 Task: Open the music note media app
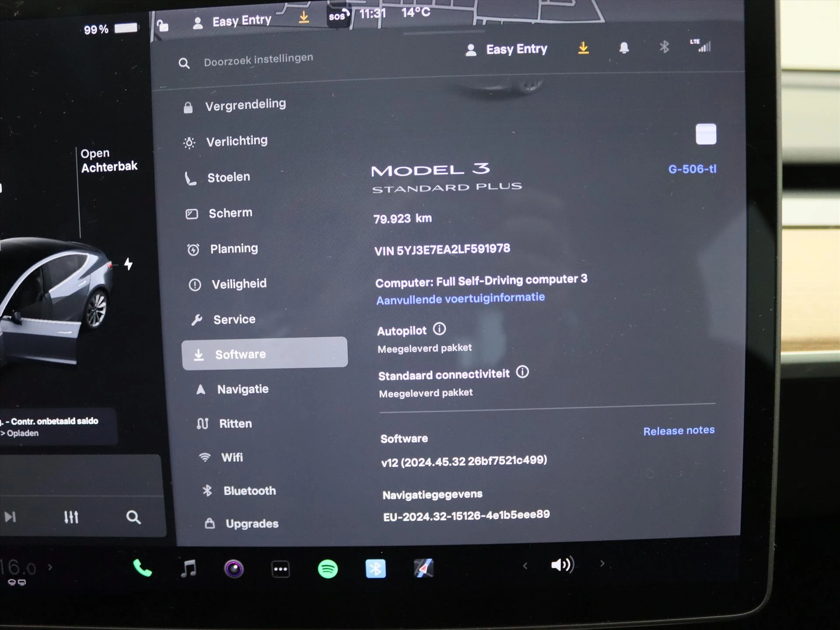point(189,569)
